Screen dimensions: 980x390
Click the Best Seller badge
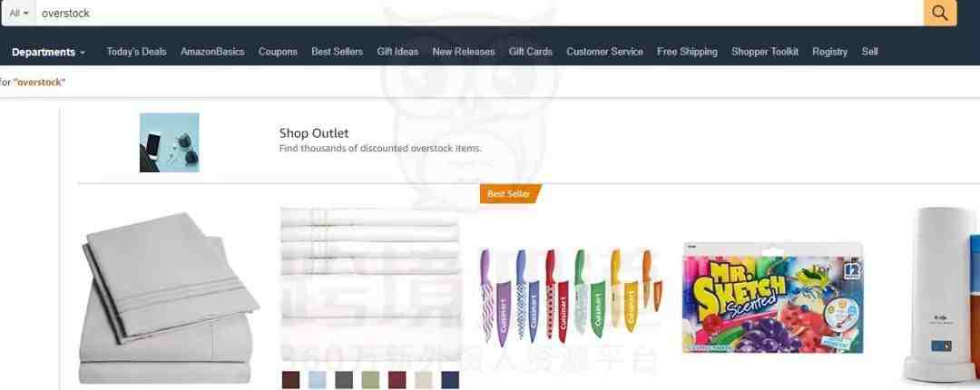(x=510, y=194)
